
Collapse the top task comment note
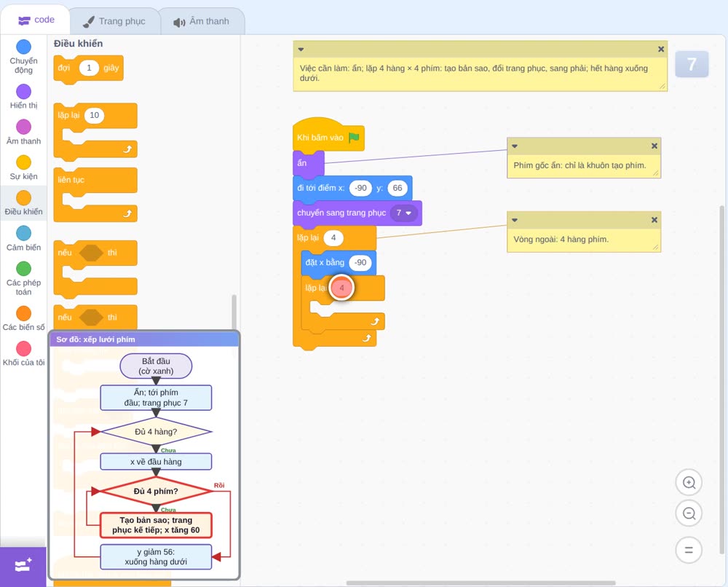[x=301, y=50]
